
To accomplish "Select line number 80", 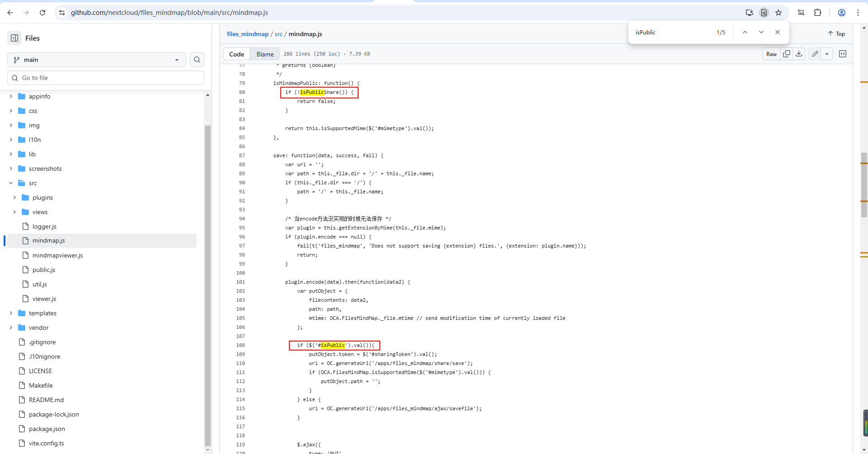I will tap(242, 92).
